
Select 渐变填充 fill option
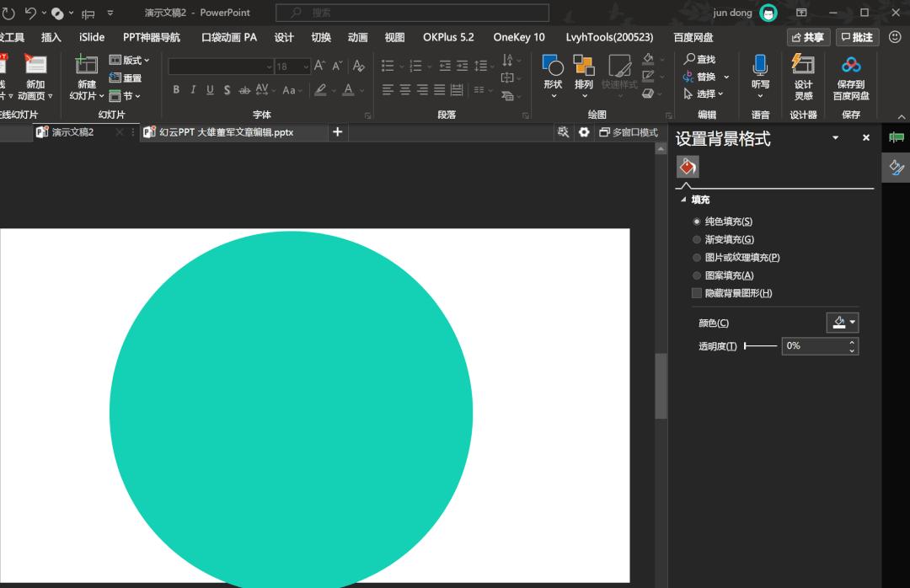[x=698, y=239]
